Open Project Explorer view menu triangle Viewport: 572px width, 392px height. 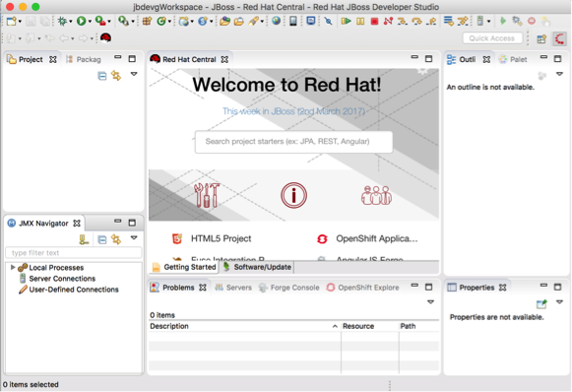134,74
